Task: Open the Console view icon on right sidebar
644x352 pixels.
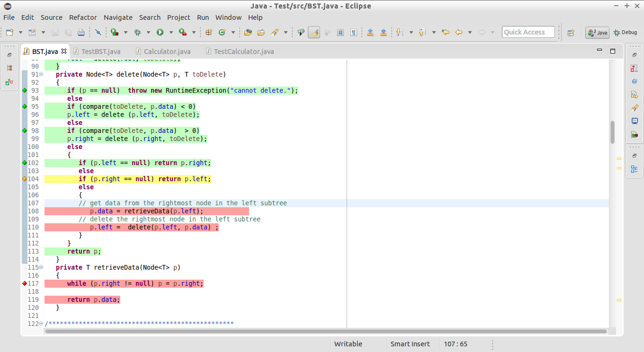Action: (635, 121)
